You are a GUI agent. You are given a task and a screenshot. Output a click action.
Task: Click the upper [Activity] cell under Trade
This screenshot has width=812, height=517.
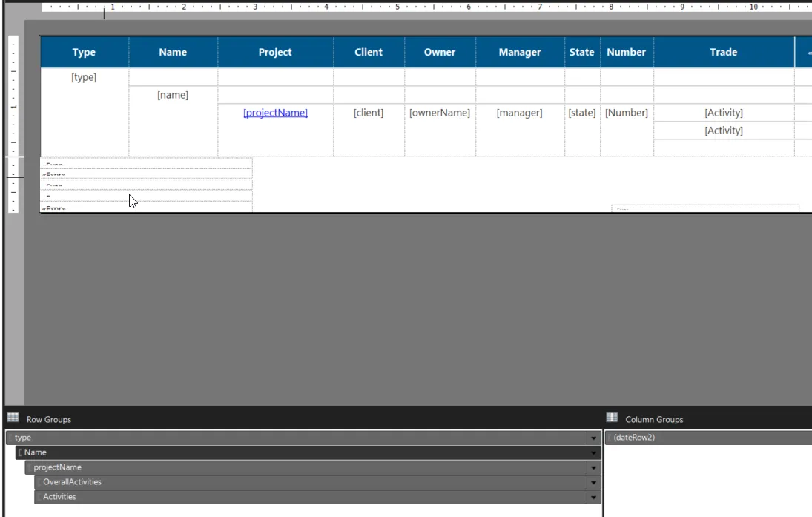click(724, 113)
